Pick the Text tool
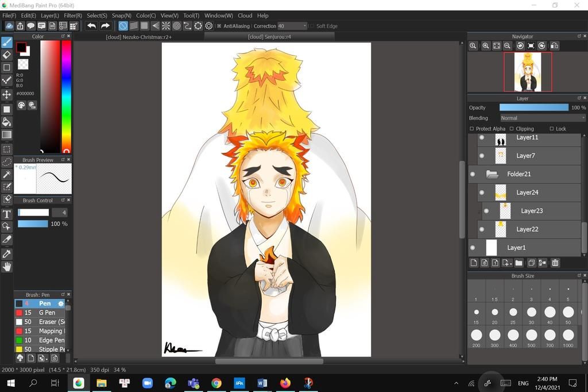Screen dimensions: 588x392 [7, 214]
